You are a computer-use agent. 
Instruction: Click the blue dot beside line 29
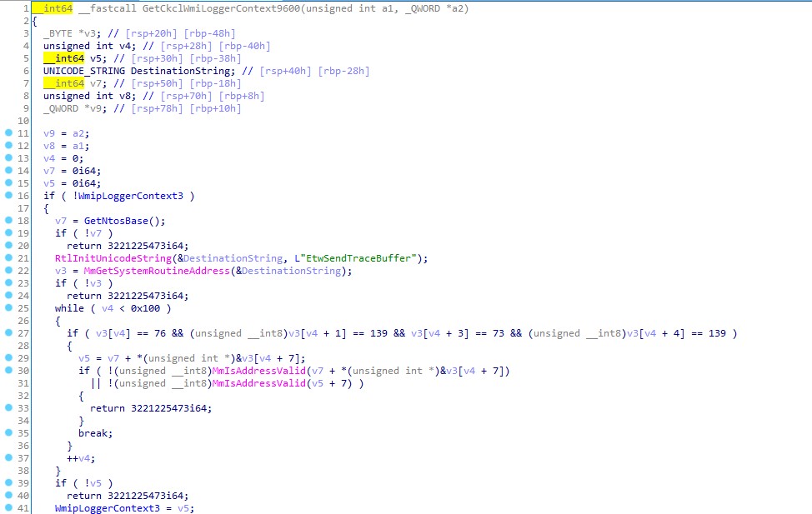click(8, 357)
